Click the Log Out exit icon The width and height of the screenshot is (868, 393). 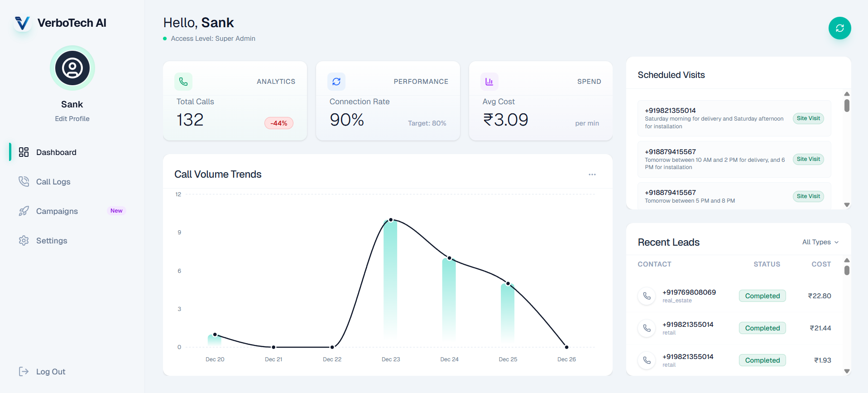tap(24, 372)
